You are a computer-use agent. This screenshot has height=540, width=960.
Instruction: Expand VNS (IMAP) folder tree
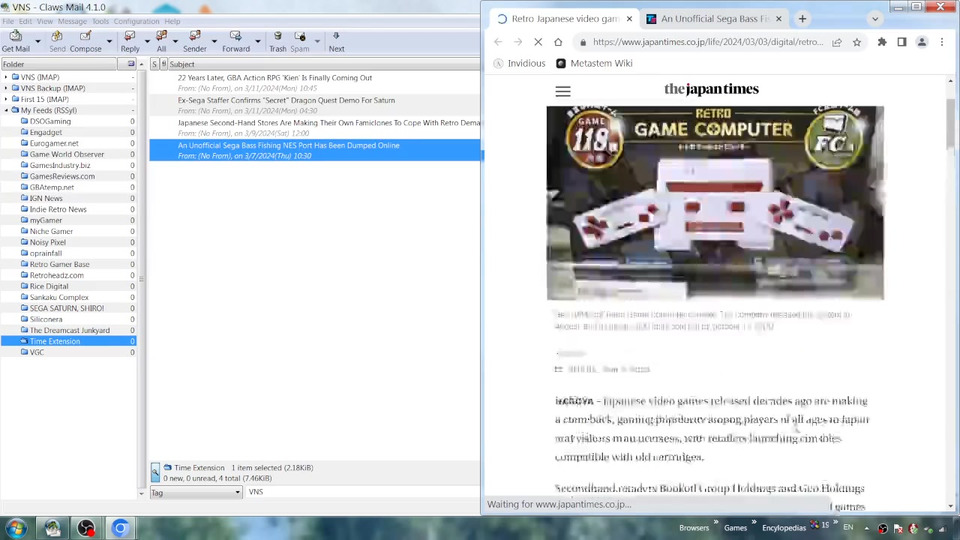tap(6, 77)
